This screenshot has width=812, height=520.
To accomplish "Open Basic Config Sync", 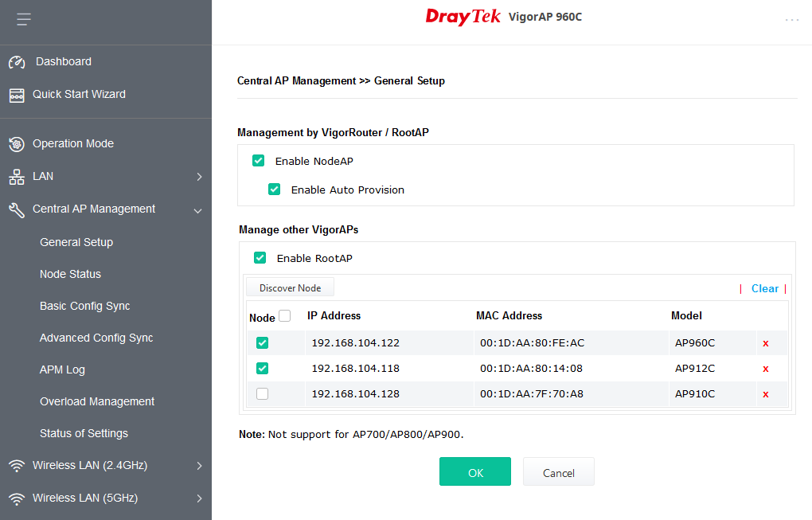I will (85, 306).
